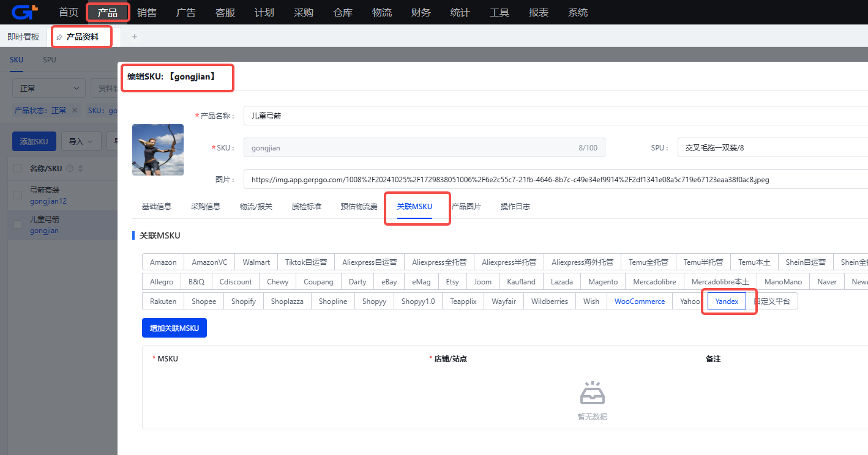This screenshot has height=455, width=868.
Task: Click the 产品名称 field containing 儿童弓箭
Action: click(556, 116)
